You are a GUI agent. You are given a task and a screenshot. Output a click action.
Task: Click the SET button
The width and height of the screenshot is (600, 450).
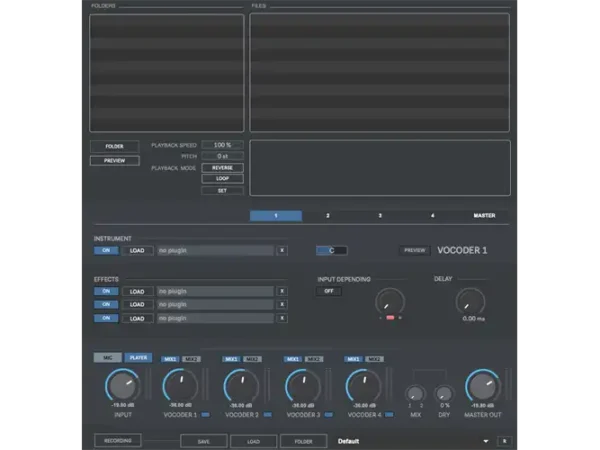tap(222, 191)
